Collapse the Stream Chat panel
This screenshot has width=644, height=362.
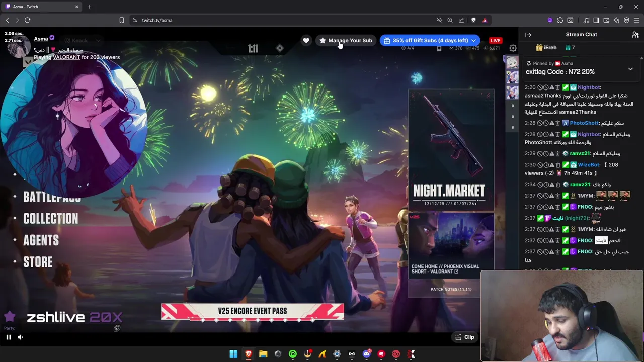pyautogui.click(x=528, y=35)
